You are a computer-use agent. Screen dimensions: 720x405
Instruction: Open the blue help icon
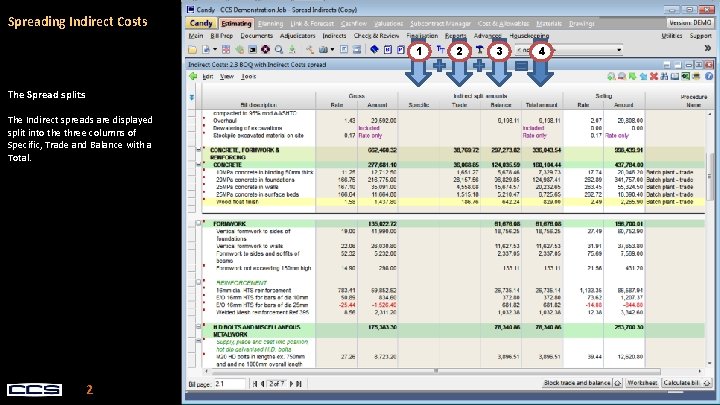tap(709, 77)
